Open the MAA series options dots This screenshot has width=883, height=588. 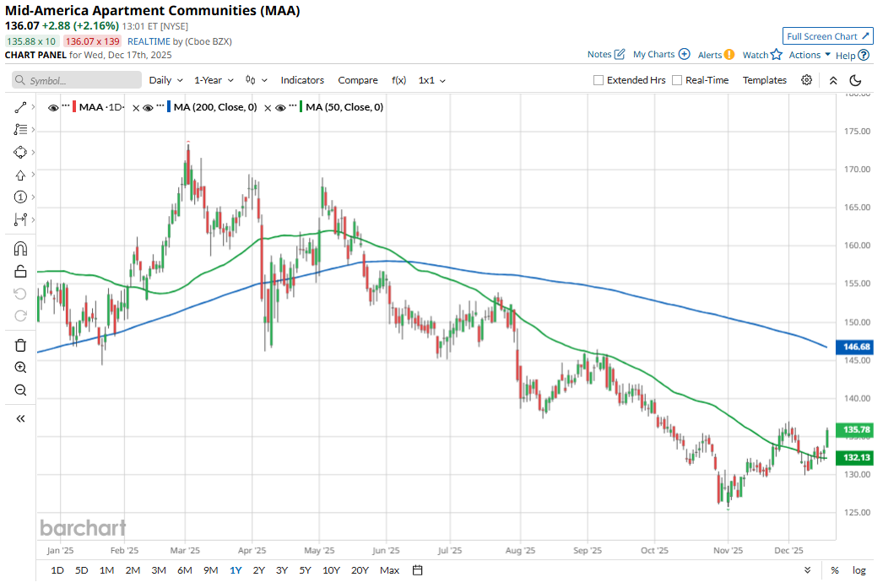(x=66, y=105)
